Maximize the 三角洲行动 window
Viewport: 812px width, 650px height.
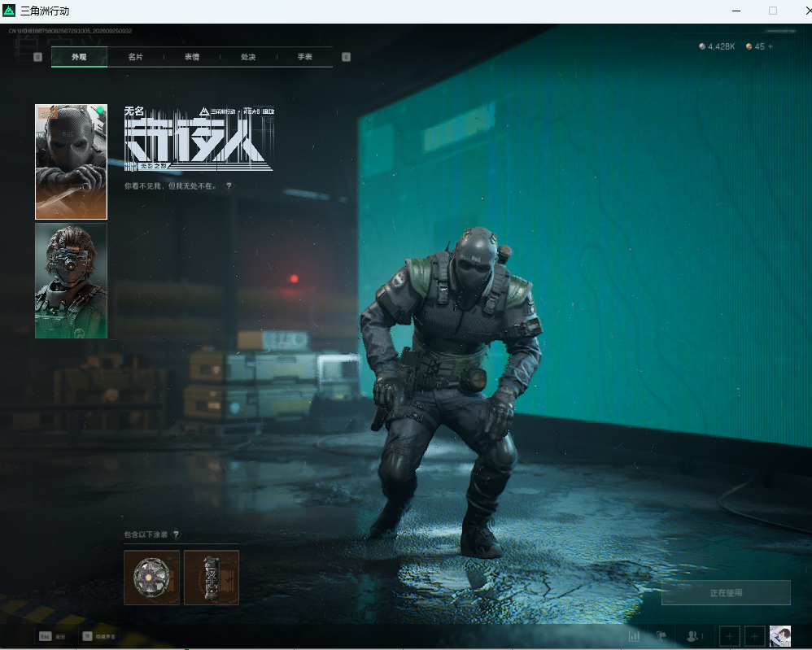pos(773,11)
